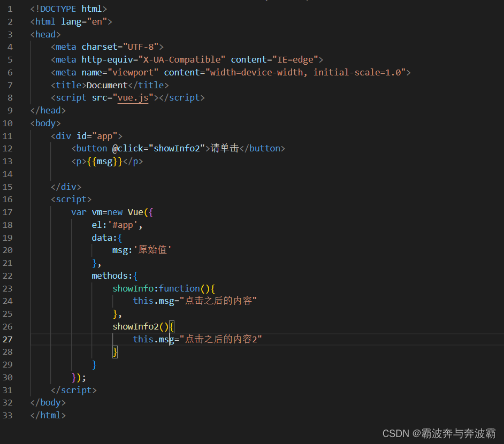Click the DOCTYPE declaration on line 1

click(68, 9)
